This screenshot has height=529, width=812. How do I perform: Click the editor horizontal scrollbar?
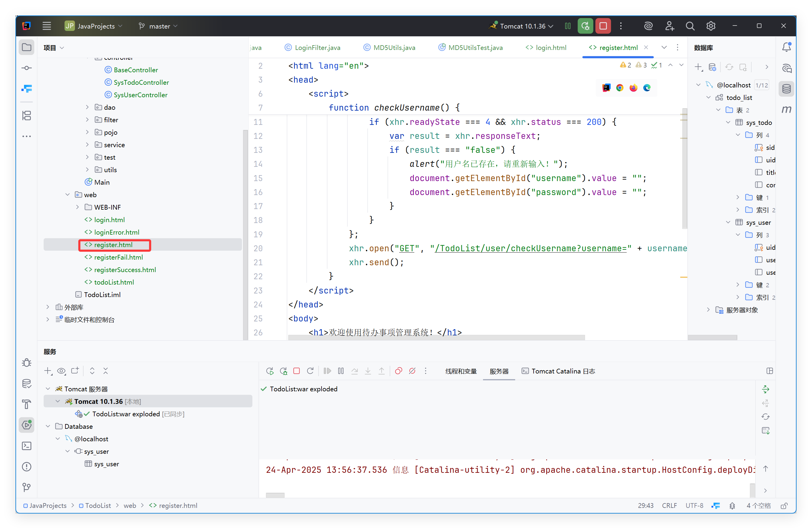pos(436,337)
